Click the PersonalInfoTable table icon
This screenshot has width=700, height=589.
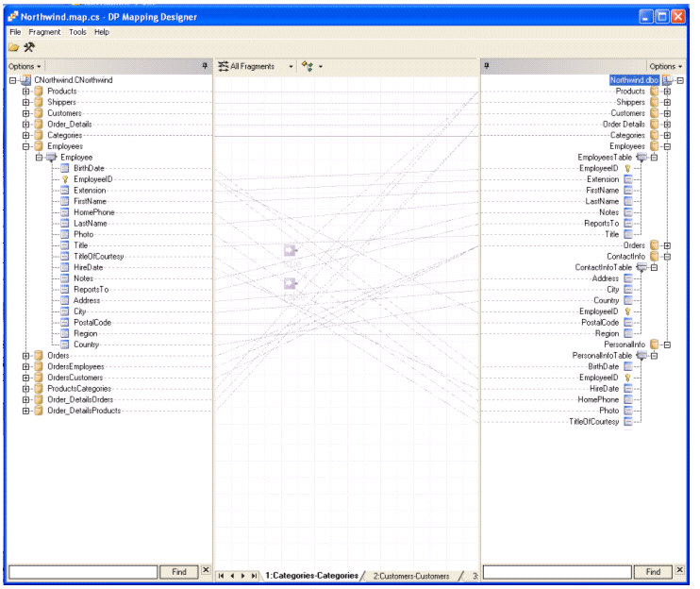point(642,356)
